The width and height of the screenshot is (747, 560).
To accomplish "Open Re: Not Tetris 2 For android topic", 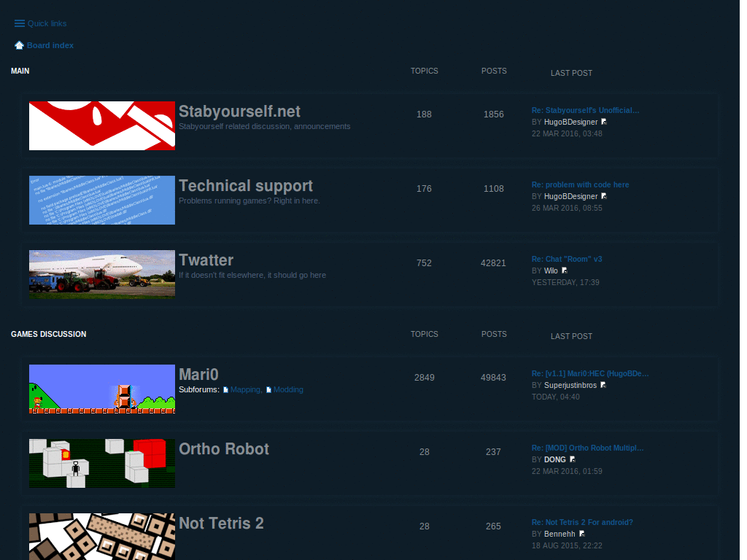I will click(x=582, y=522).
